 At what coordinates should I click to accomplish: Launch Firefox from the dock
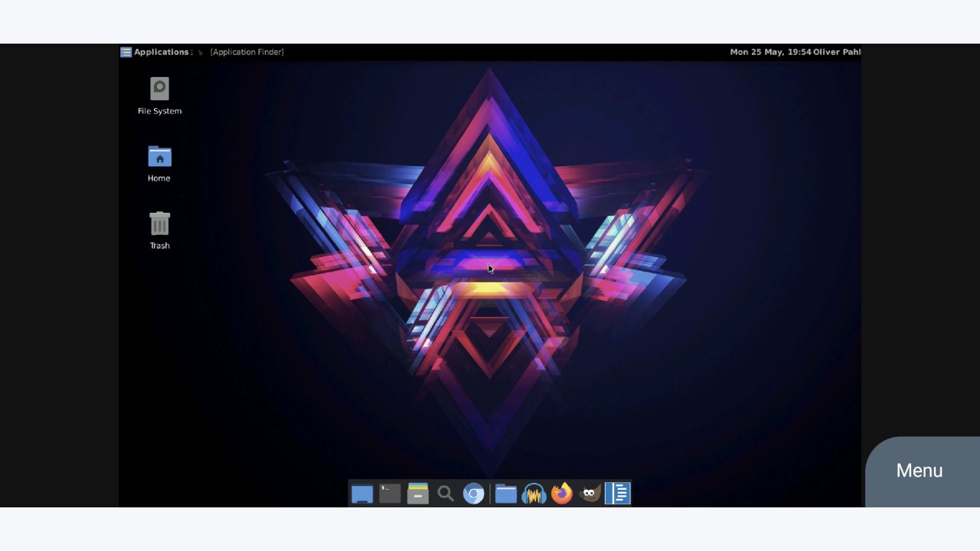(562, 494)
